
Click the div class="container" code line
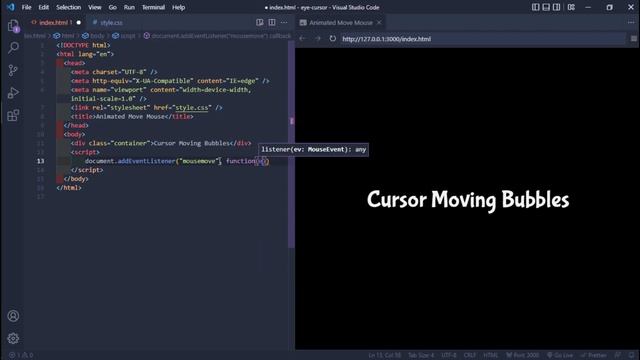[161, 143]
